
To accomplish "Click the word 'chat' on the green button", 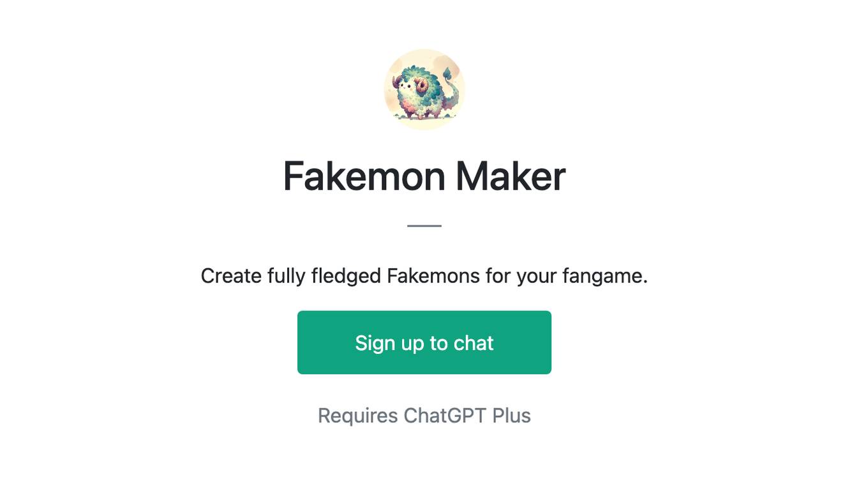I will [x=474, y=343].
